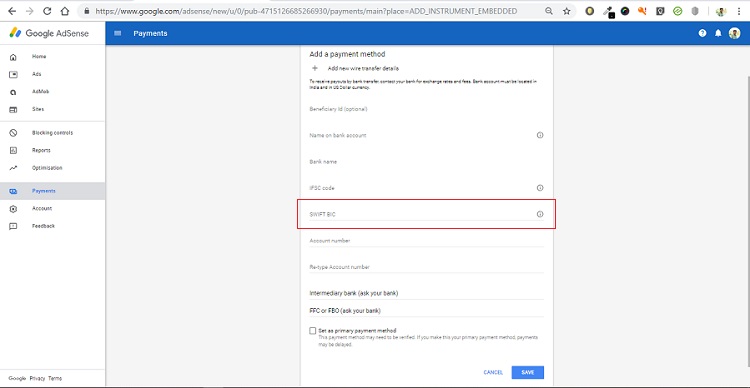Click the Name on bank account field
Viewport: 750px width, 388px height.
[427, 135]
